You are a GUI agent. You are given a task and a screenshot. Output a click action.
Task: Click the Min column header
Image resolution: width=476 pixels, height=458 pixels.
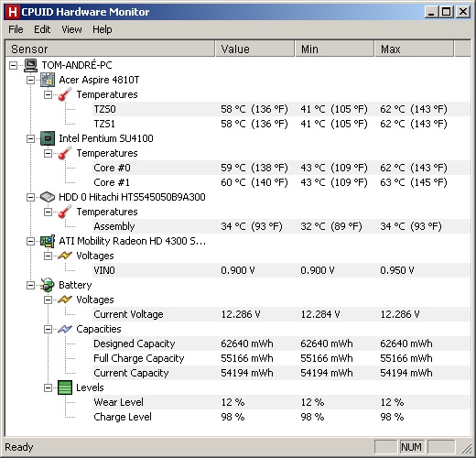(x=334, y=49)
